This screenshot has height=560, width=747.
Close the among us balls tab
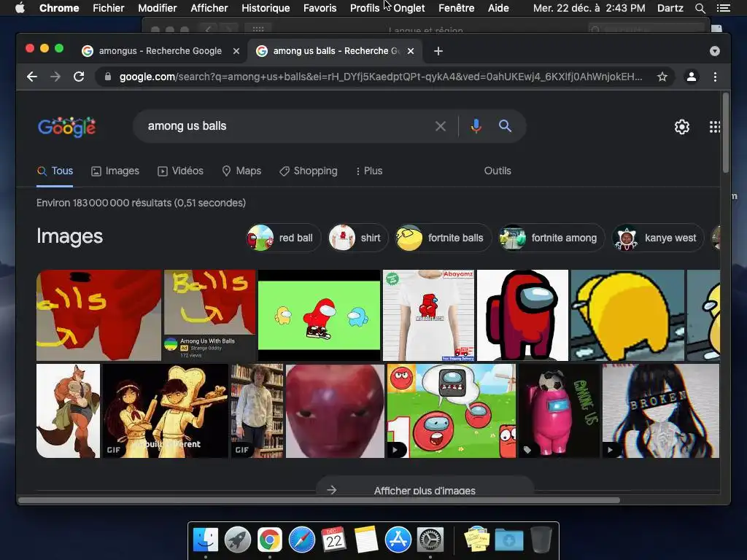tap(411, 51)
